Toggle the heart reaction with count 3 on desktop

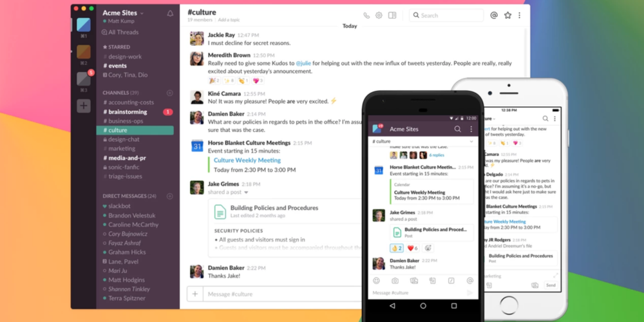[x=258, y=80]
